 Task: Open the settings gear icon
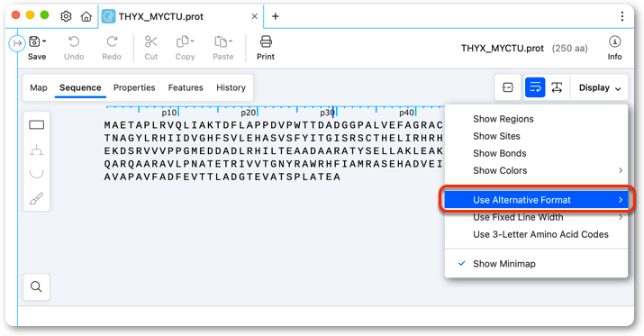(66, 16)
